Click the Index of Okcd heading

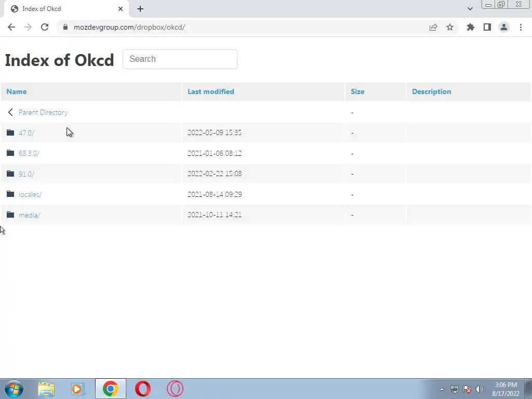pyautogui.click(x=59, y=60)
